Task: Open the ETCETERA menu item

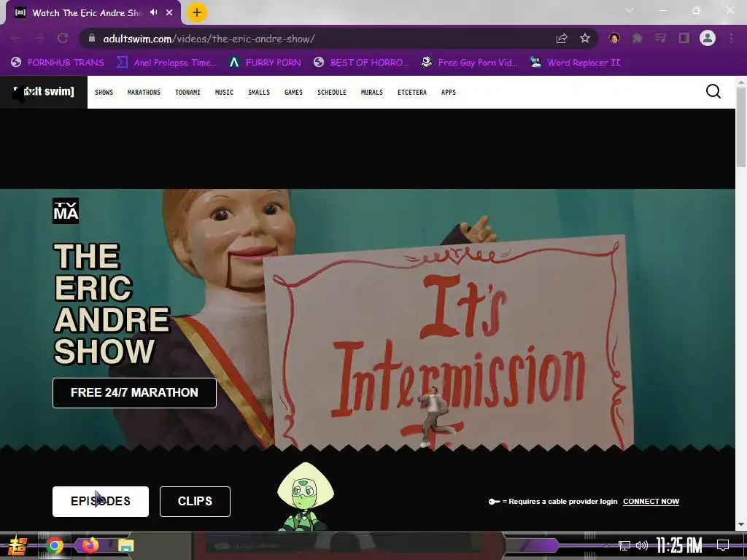Action: 412,93
